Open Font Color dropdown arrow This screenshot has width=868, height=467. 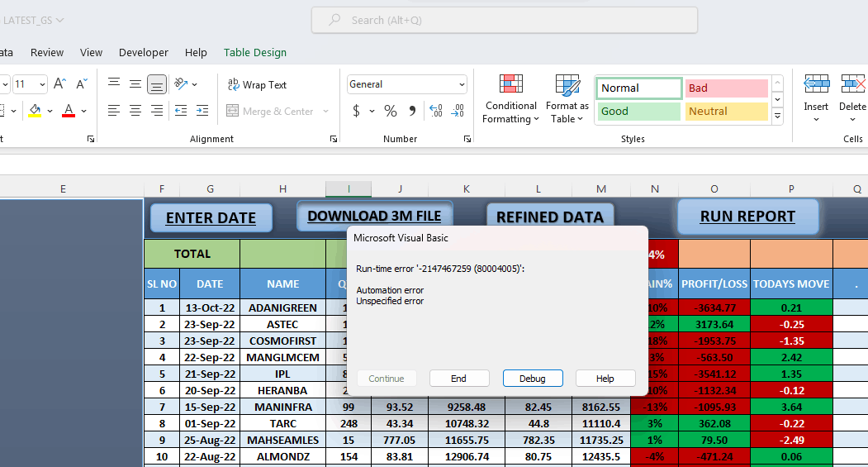(x=83, y=111)
